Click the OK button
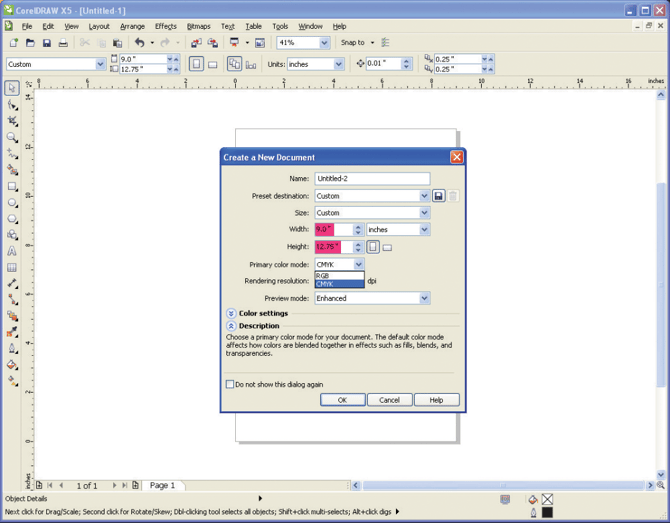 coord(343,400)
